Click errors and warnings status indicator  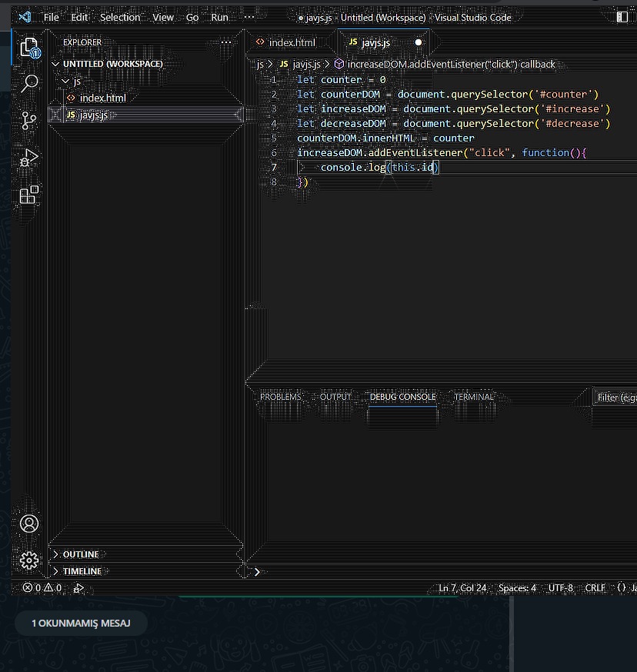42,588
